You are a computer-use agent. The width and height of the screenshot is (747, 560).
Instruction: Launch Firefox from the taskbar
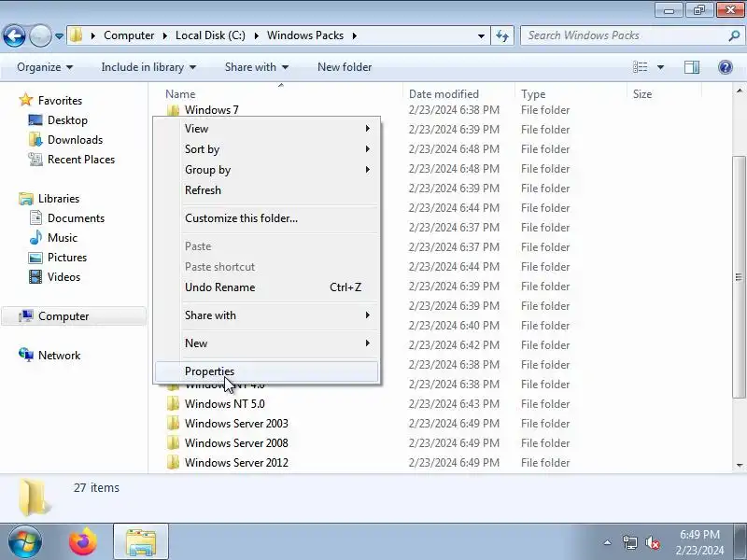click(83, 541)
